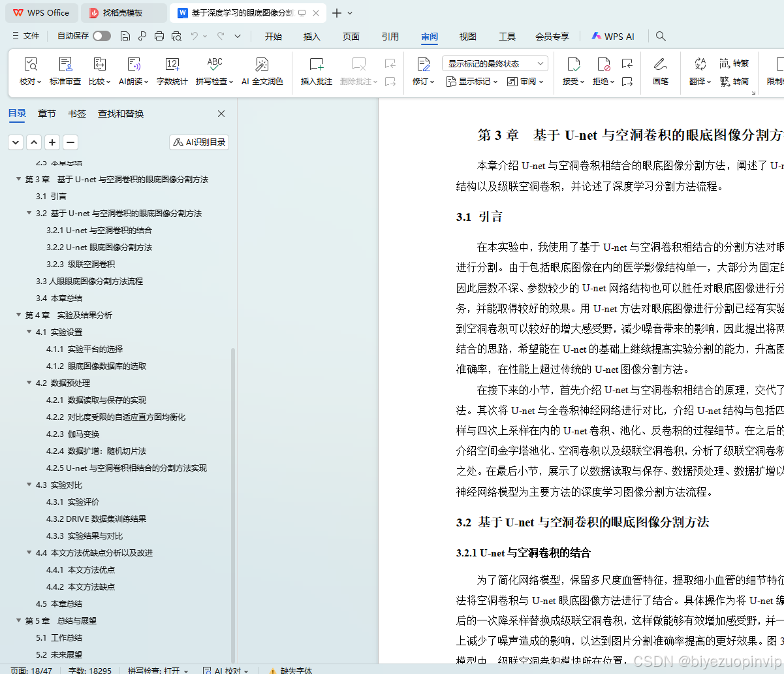This screenshot has width=784, height=674.
Task: Open the 插入 ribbon tab
Action: click(x=312, y=37)
